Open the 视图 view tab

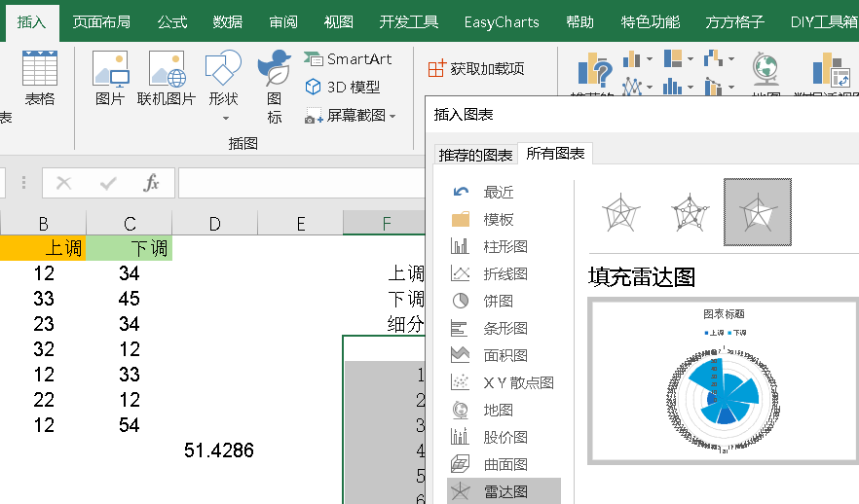(x=338, y=21)
